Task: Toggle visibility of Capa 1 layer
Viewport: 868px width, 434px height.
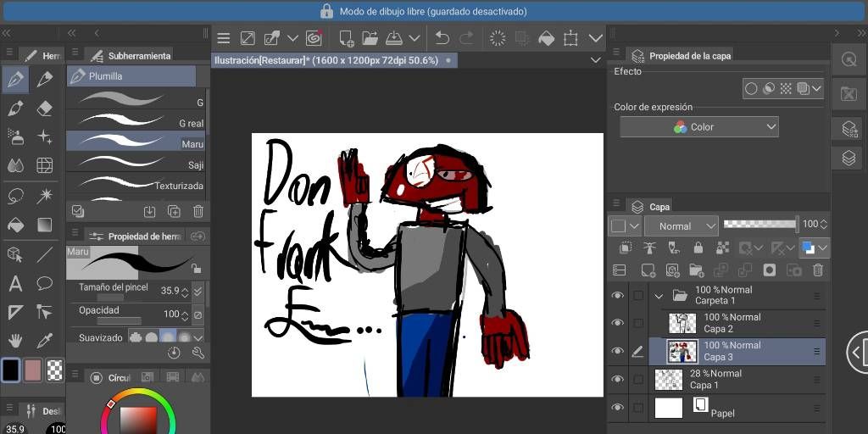Action: pos(618,380)
